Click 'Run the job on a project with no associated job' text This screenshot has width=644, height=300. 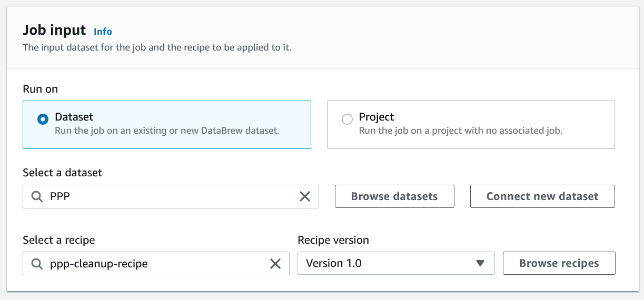[461, 131]
